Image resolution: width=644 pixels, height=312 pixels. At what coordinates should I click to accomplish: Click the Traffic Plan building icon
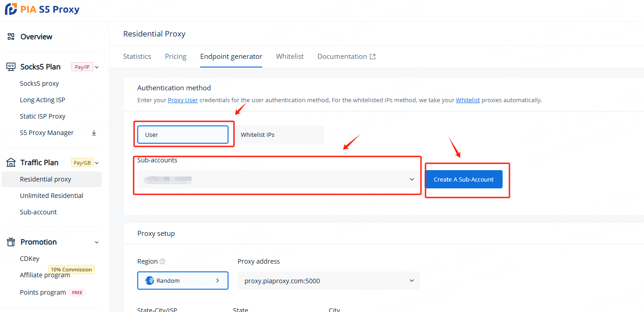click(11, 162)
